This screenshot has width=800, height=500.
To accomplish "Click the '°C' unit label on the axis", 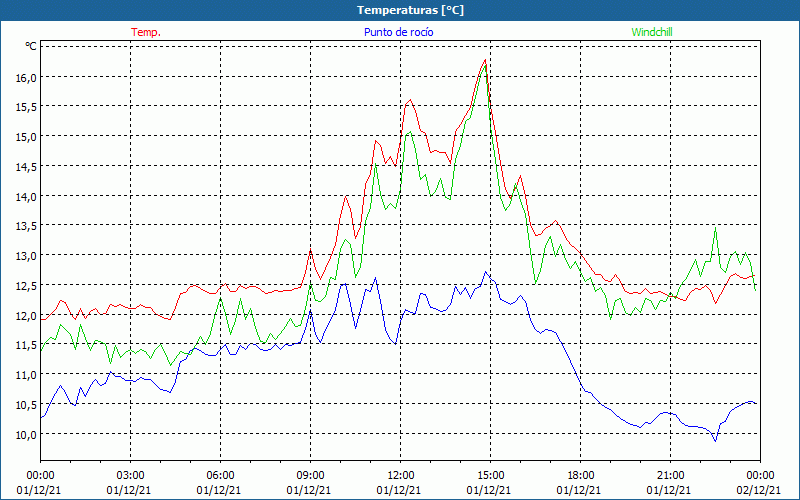I will (31, 46).
